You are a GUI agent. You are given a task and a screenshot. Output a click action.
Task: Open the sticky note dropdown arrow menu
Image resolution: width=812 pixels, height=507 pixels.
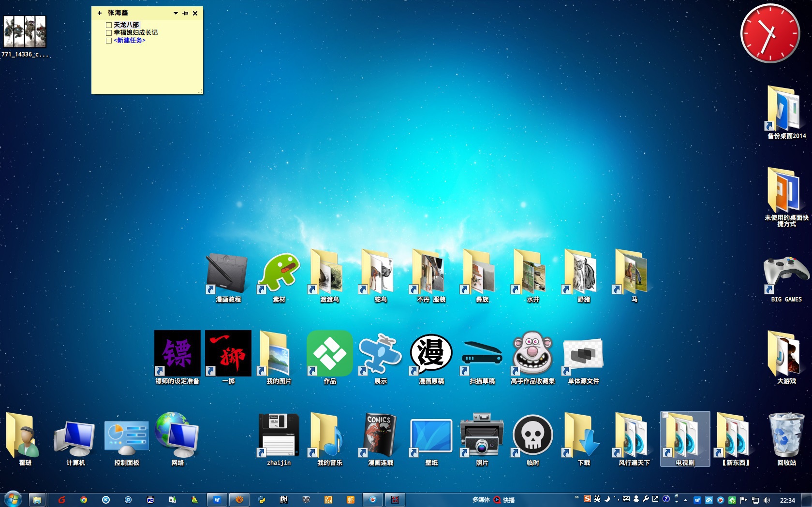[176, 14]
